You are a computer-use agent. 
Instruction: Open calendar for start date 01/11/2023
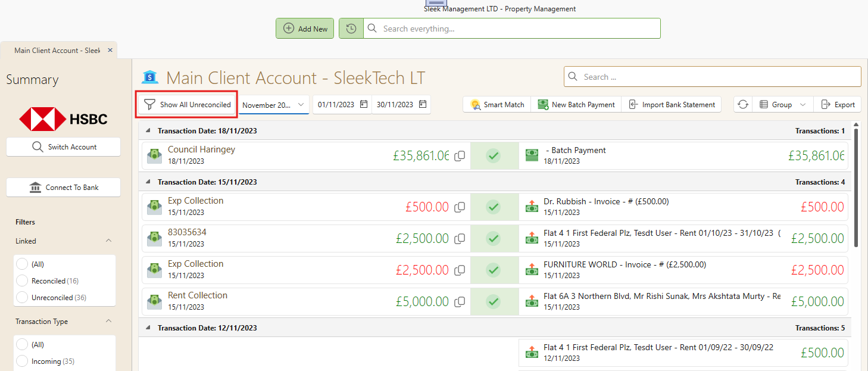pyautogui.click(x=364, y=104)
